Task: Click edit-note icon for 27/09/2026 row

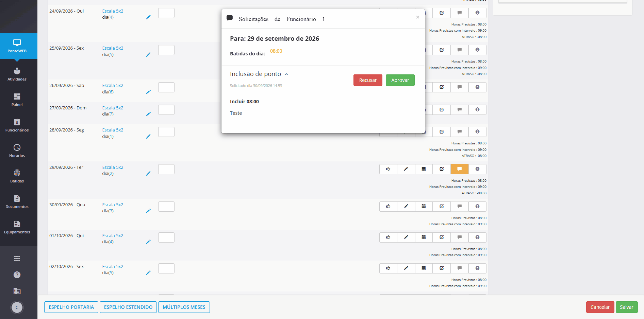Action: point(442,110)
